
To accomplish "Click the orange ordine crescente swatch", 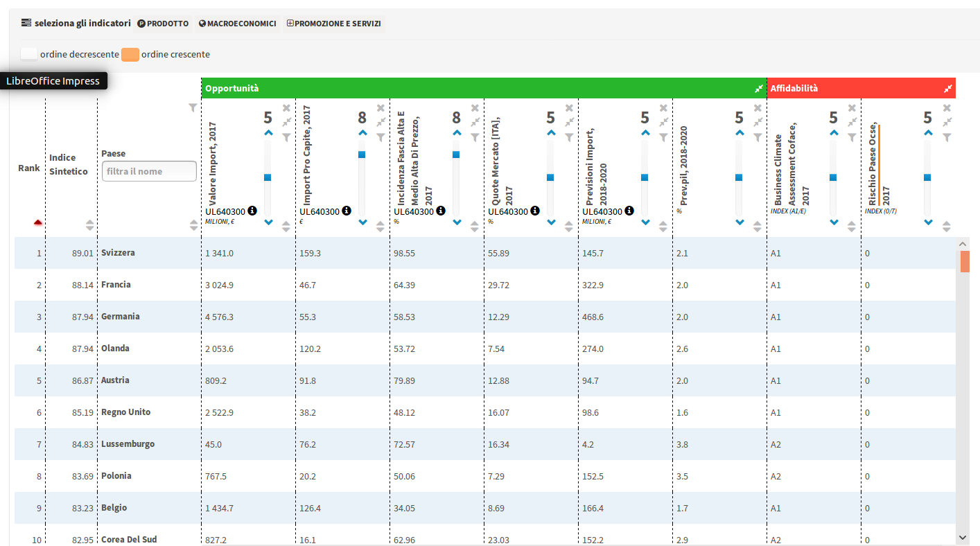I will pyautogui.click(x=130, y=54).
